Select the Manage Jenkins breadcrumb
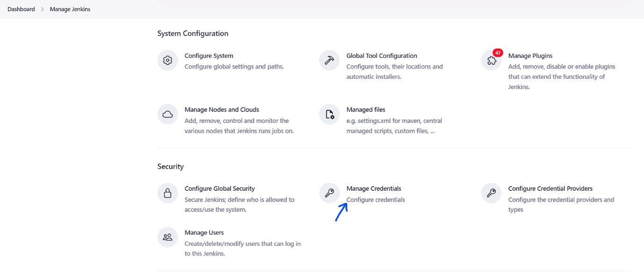The height and width of the screenshot is (272, 644). point(70,9)
